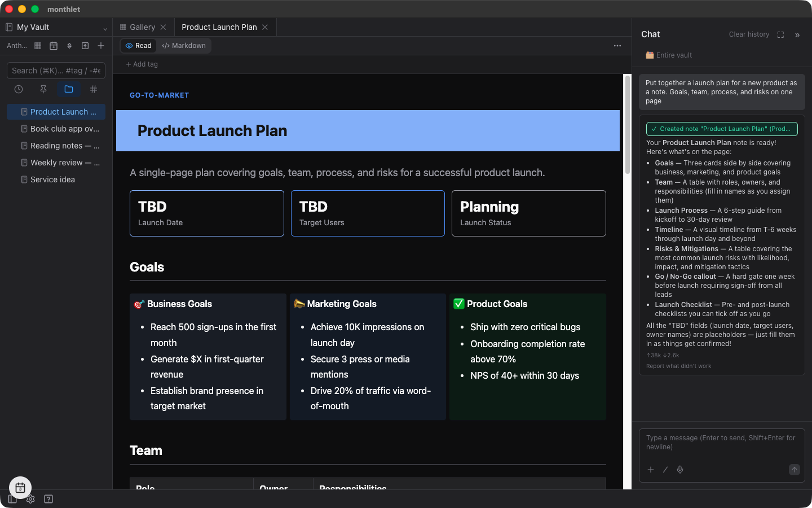
Task: Show recent notes with the clock icon
Action: click(19, 89)
